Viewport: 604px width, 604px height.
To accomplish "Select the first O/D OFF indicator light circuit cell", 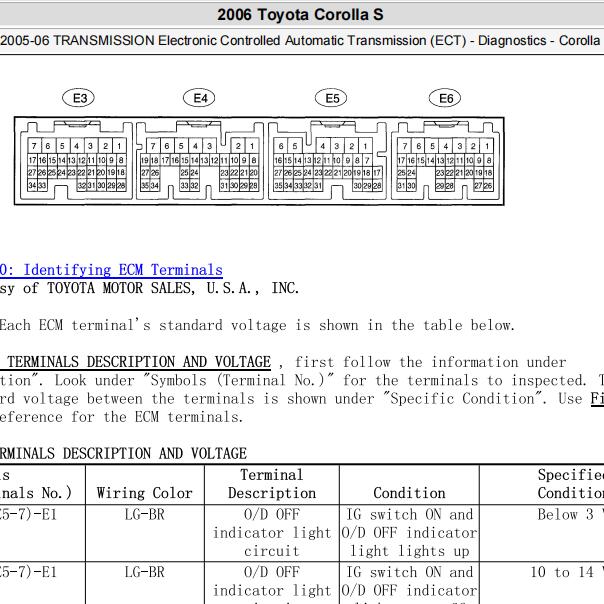I will tap(272, 533).
